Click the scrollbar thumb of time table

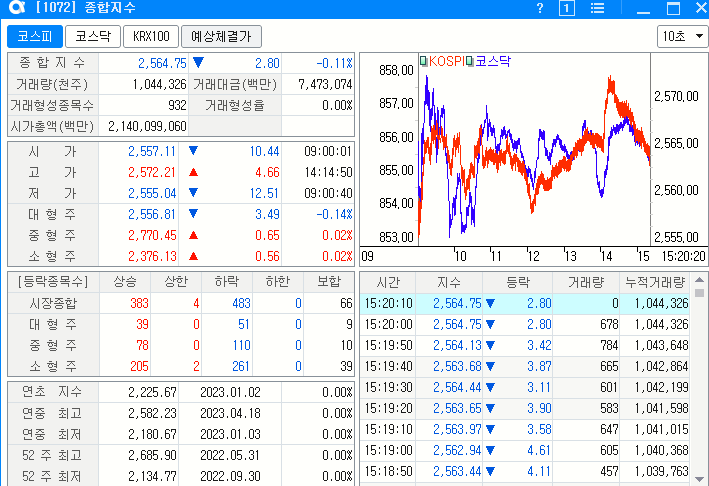pyautogui.click(x=699, y=293)
